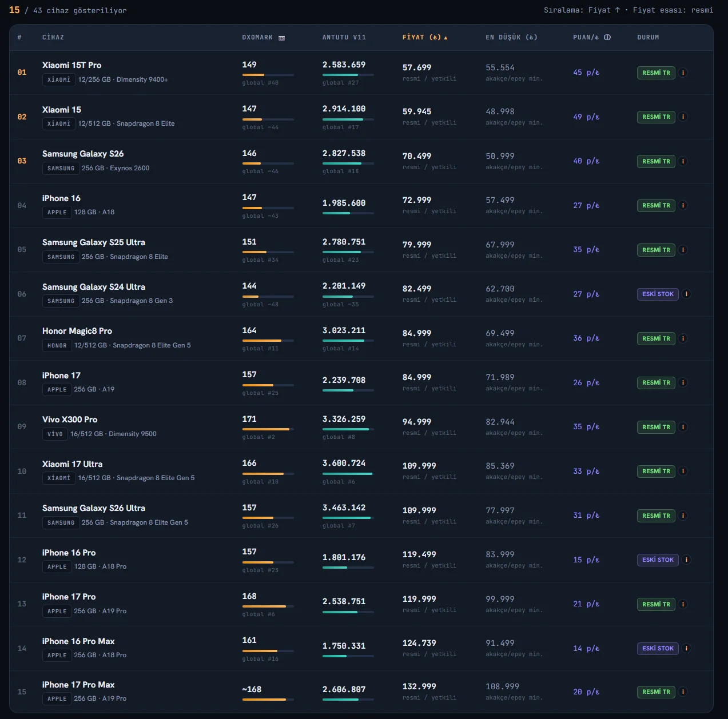Open info icon for Xiaomi 15T Pro
Viewport: 728px width, 719px height.
pyautogui.click(x=683, y=73)
